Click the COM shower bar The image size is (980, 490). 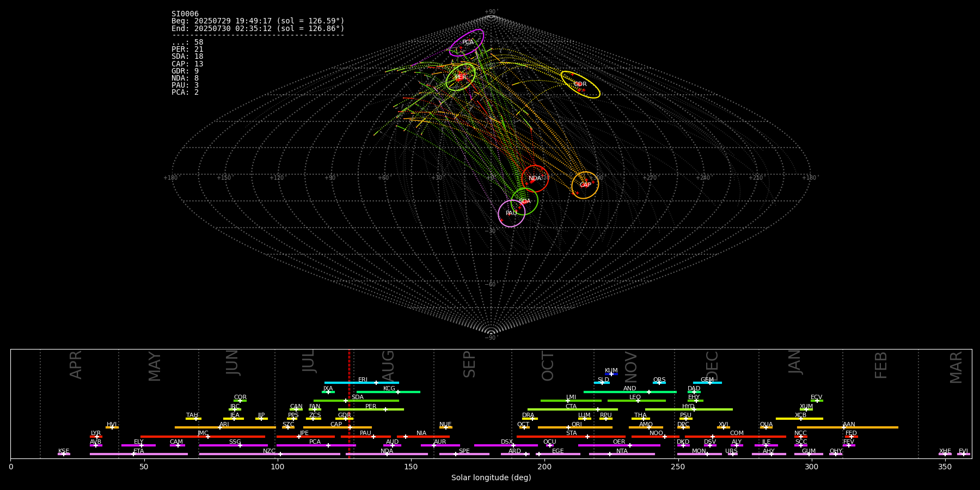click(736, 437)
